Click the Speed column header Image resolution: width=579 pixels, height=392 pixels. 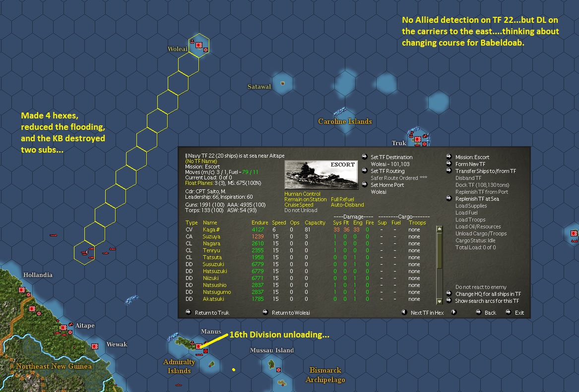[x=279, y=223]
